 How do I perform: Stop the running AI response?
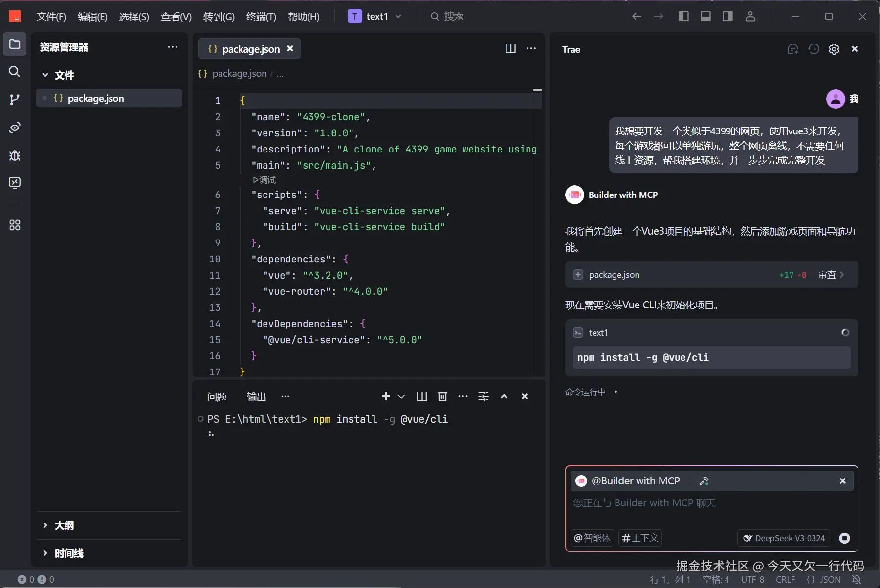tap(844, 538)
